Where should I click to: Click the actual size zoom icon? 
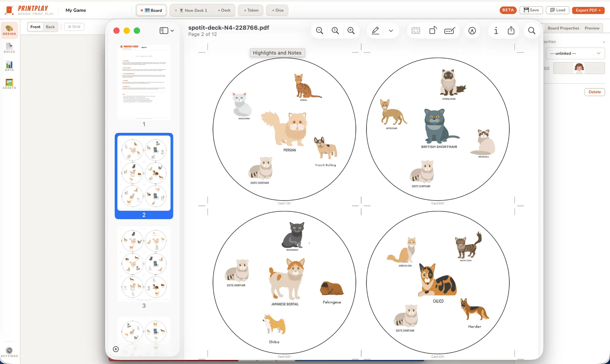(335, 31)
